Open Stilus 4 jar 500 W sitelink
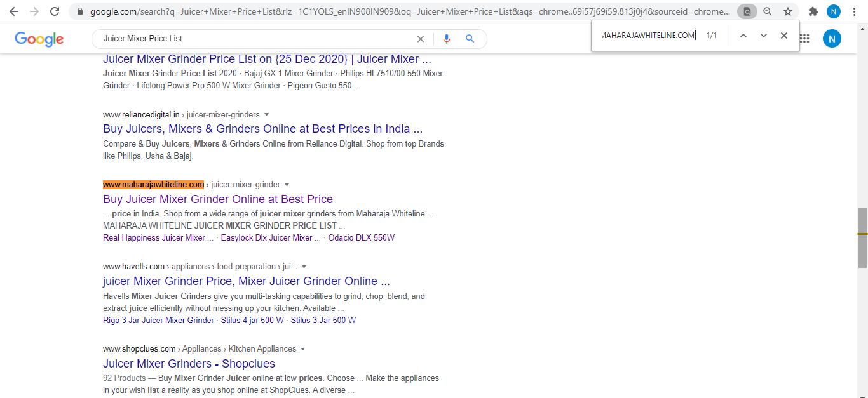The height and width of the screenshot is (398, 868). [x=252, y=321]
